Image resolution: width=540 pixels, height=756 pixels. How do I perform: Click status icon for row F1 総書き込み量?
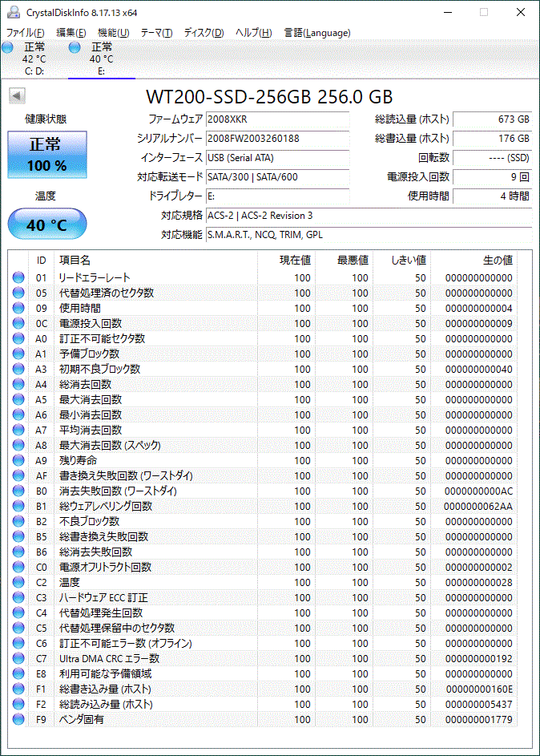(18, 689)
